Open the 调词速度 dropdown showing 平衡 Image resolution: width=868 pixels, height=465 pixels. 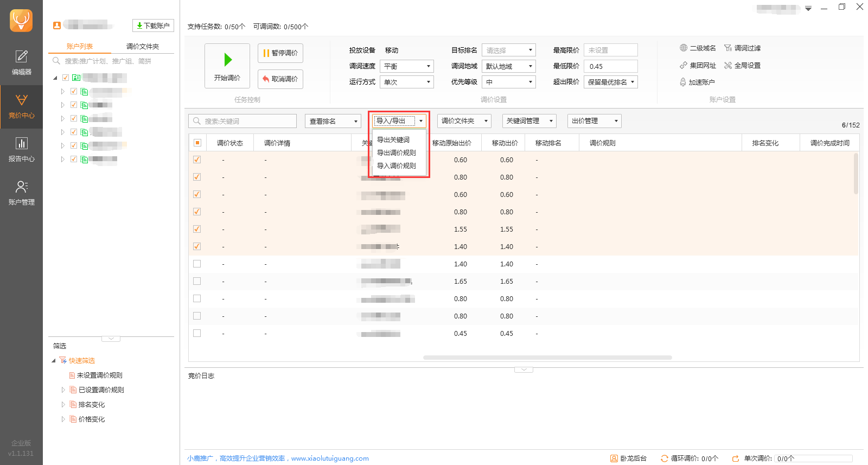tap(407, 66)
